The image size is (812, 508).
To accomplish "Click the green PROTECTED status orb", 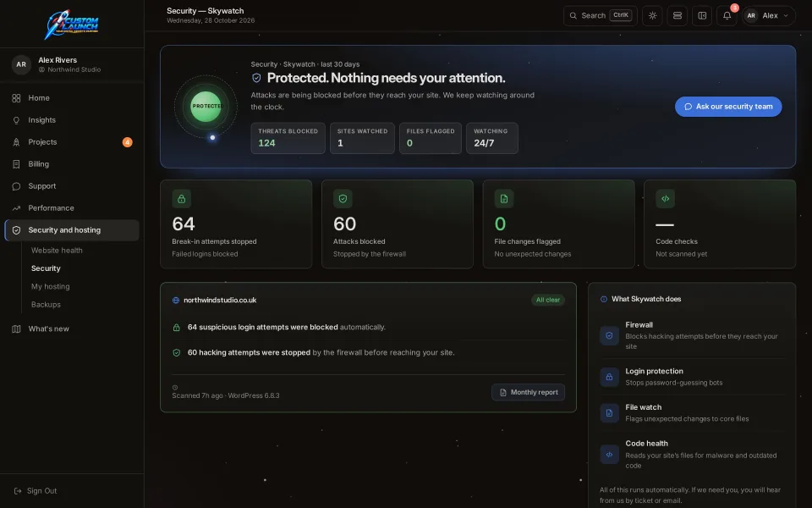I will pos(206,107).
